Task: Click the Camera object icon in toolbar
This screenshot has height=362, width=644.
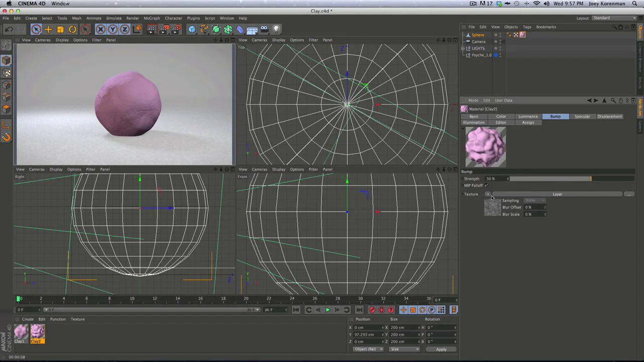Action: pyautogui.click(x=264, y=29)
